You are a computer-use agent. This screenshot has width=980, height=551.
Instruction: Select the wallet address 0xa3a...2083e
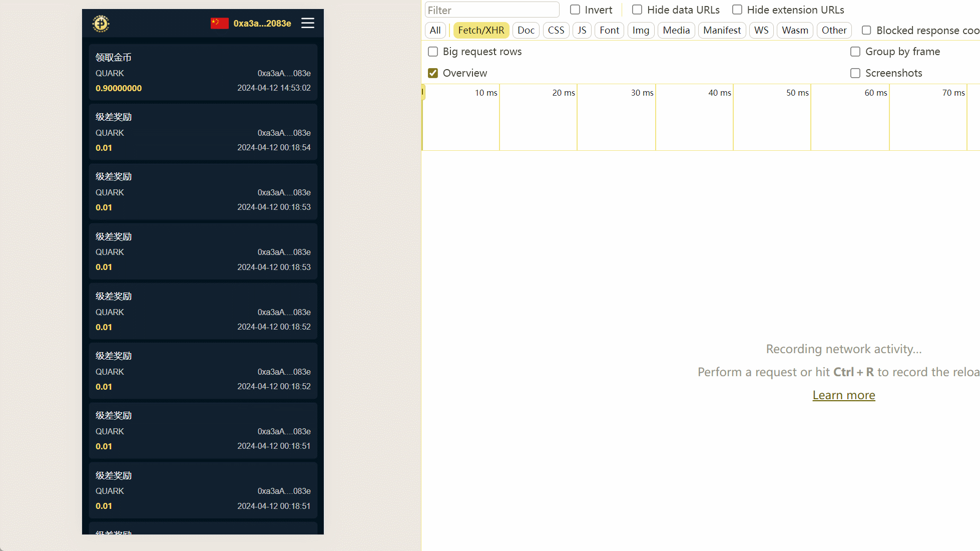click(x=261, y=23)
